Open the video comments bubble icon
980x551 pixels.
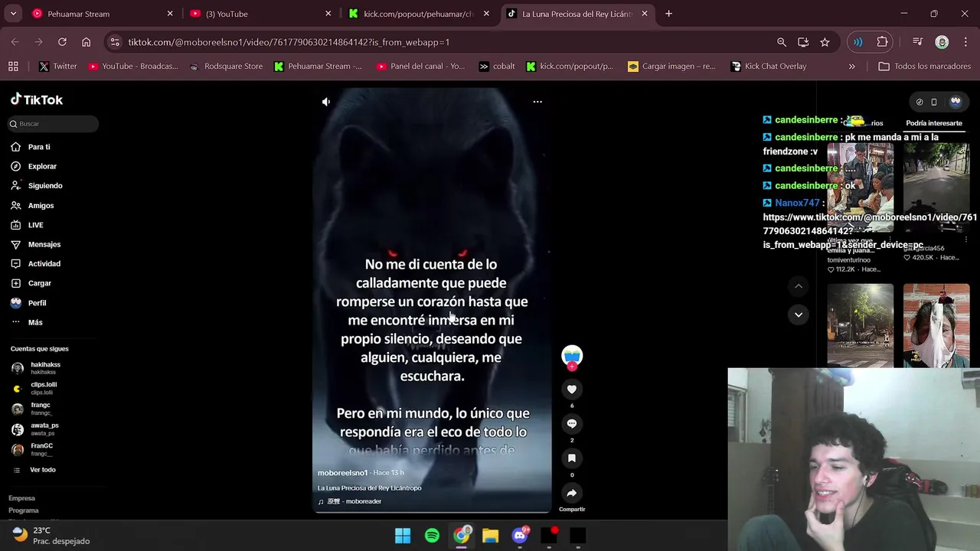coord(572,424)
